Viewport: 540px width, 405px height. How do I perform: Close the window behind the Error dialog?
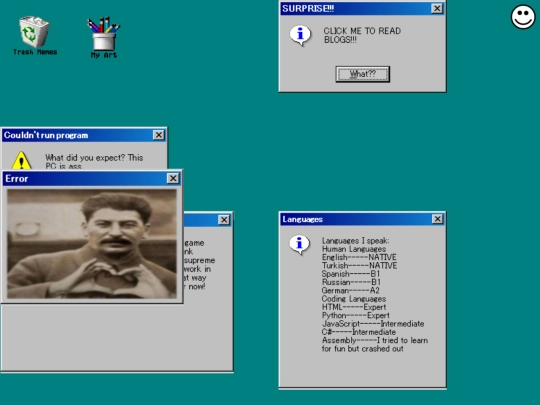point(224,220)
